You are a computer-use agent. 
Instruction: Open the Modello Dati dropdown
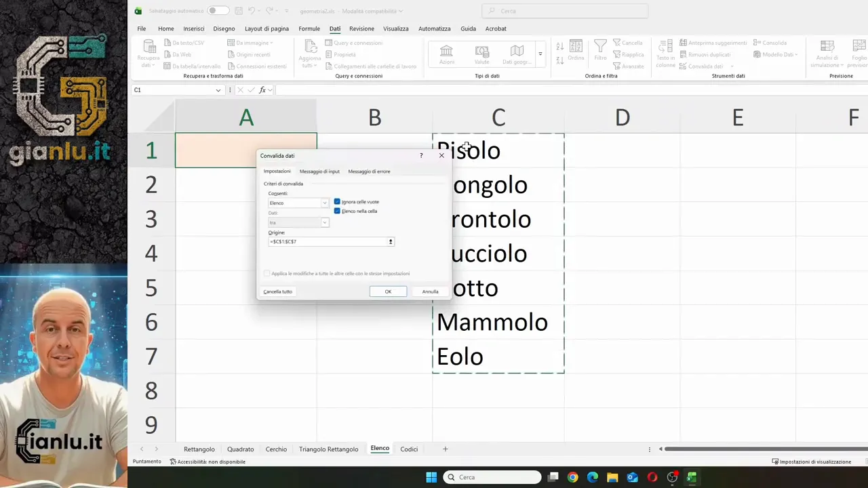pyautogui.click(x=776, y=54)
